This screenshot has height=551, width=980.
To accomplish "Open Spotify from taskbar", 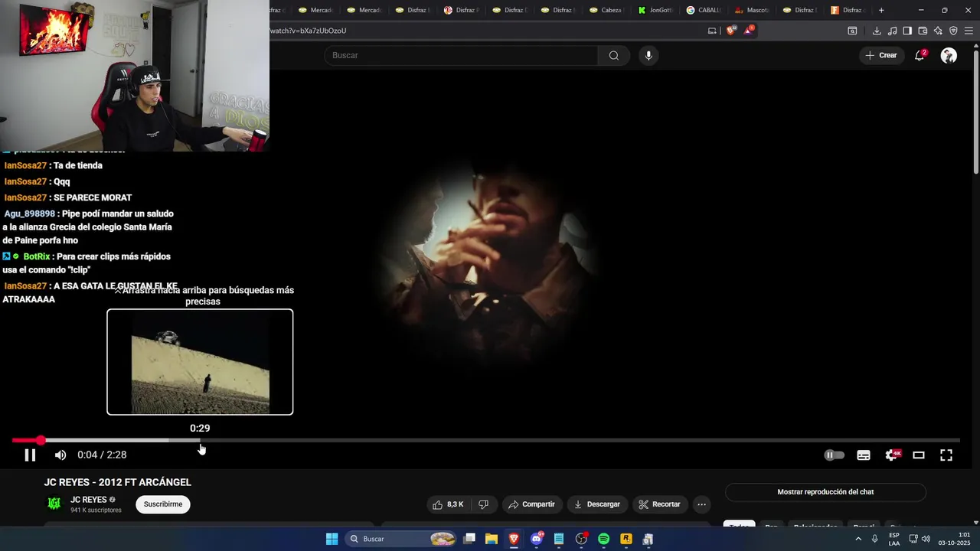I will (603, 539).
